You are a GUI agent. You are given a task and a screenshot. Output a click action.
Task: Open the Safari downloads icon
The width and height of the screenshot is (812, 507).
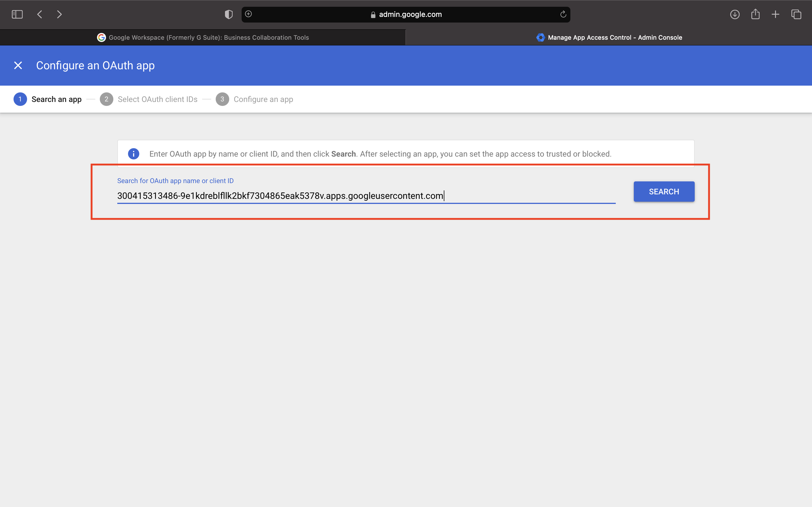point(735,14)
